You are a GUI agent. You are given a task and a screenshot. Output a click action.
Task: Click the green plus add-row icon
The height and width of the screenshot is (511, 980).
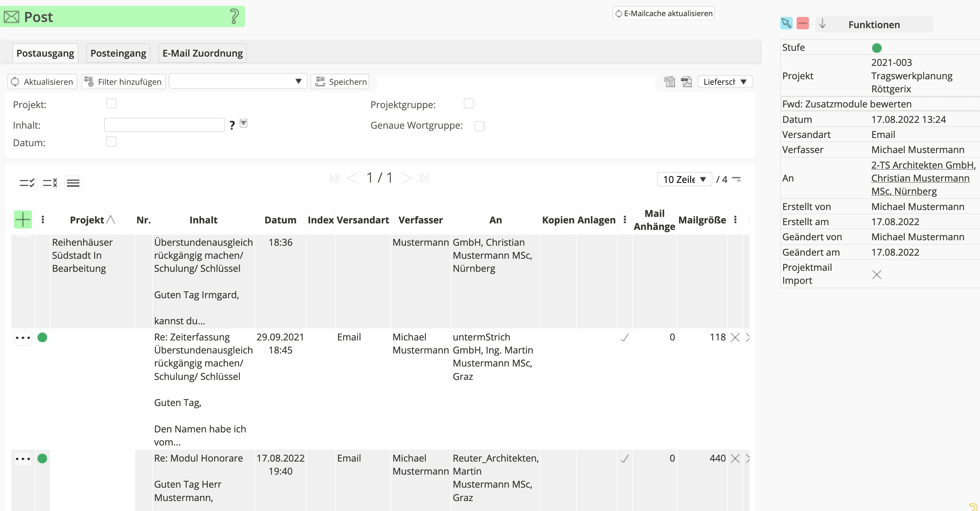point(23,219)
